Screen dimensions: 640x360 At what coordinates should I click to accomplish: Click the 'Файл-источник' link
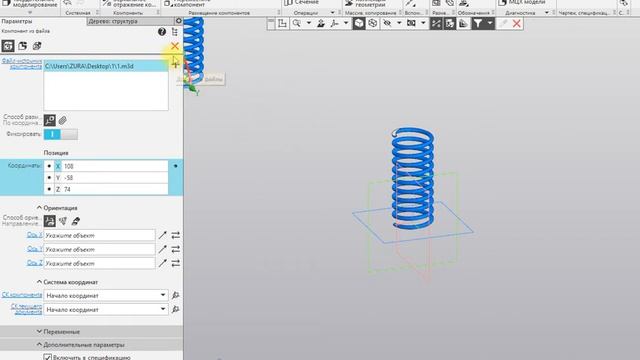[22, 64]
